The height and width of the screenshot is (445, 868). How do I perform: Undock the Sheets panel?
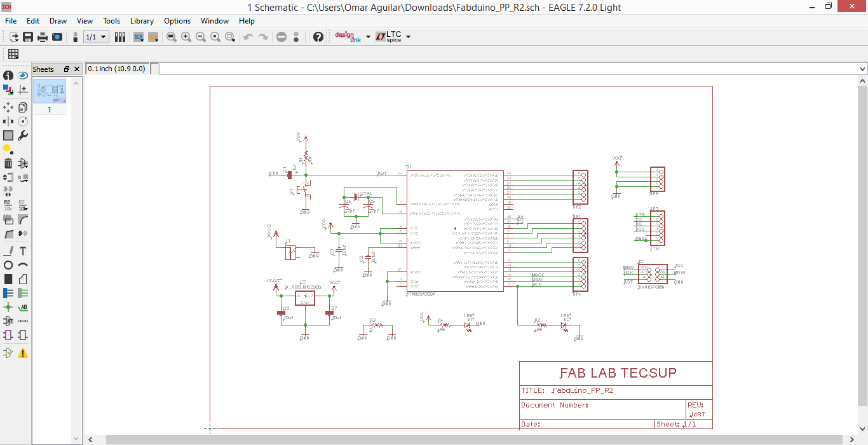67,69
